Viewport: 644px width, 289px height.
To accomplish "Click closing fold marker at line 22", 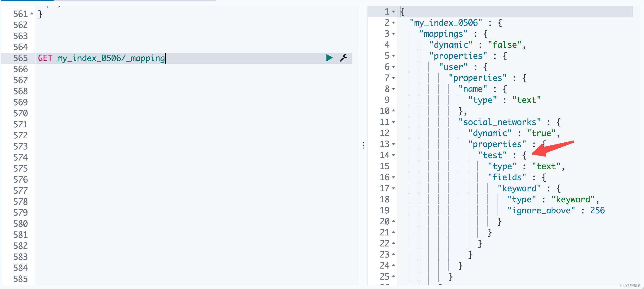I will click(393, 243).
